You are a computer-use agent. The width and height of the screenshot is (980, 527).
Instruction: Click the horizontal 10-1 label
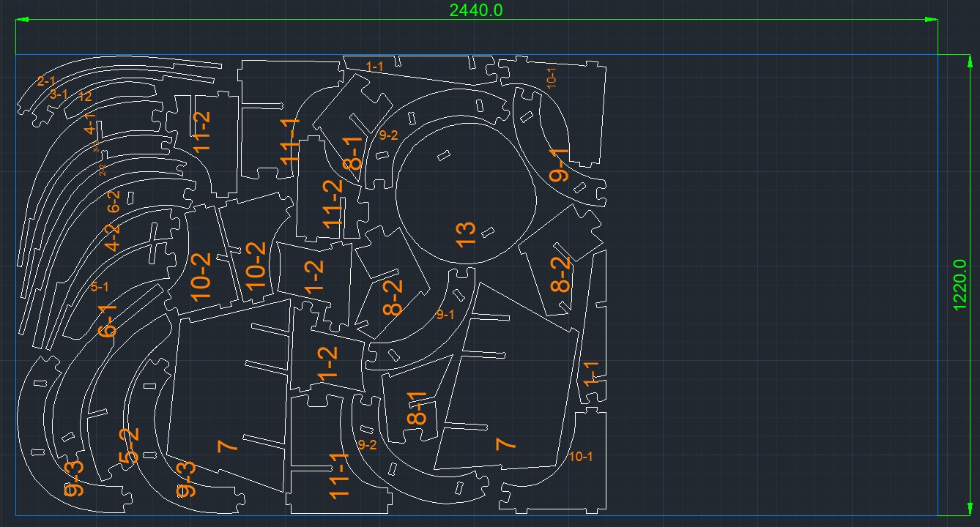[x=581, y=457]
